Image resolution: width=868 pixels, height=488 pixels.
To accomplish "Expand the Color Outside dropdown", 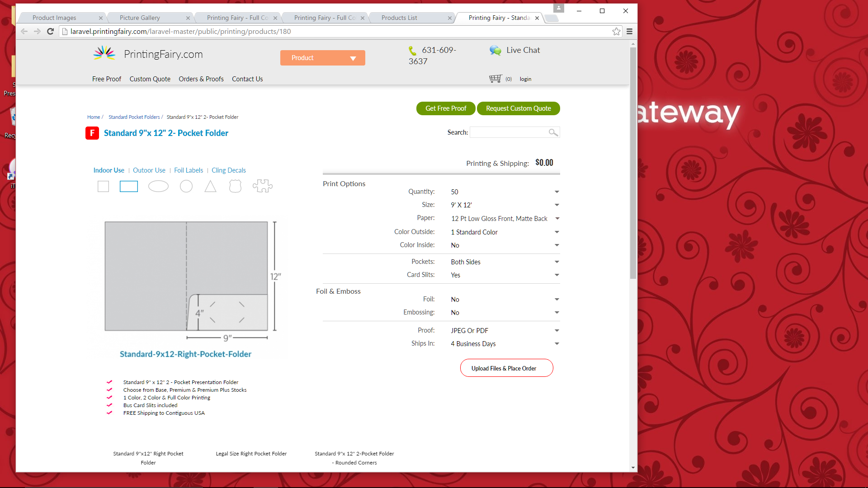I will [505, 232].
